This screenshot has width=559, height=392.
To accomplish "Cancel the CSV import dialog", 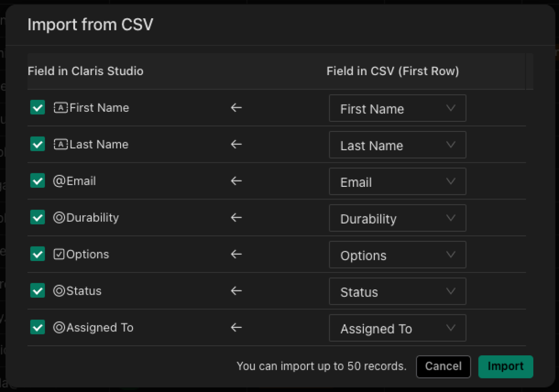I will tap(443, 366).
